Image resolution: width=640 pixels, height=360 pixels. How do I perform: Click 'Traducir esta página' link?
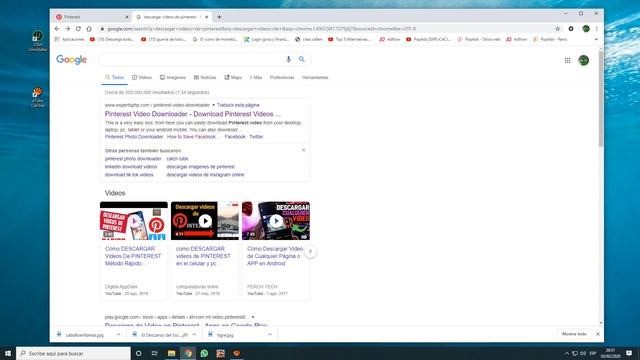[x=238, y=105]
